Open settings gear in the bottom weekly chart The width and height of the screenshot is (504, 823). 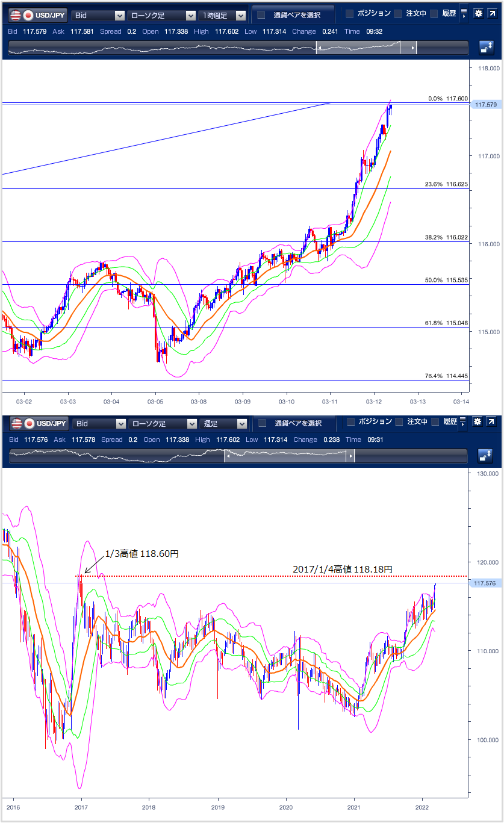(x=478, y=422)
